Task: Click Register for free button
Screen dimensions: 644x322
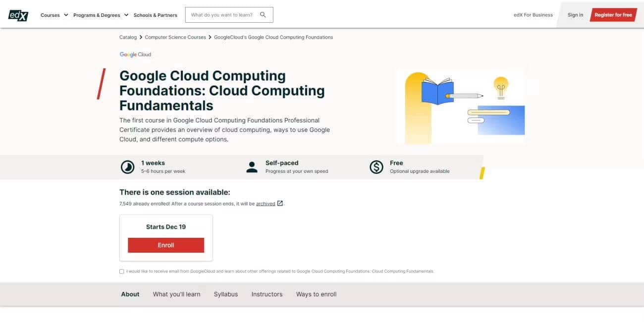Action: pyautogui.click(x=613, y=15)
